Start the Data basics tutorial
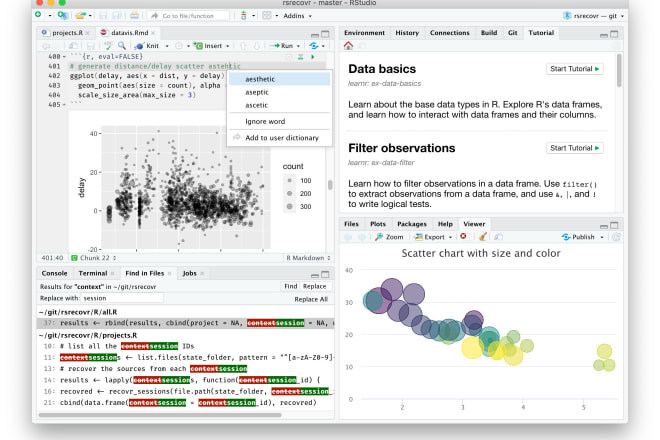Screen dimensions: 660x440 575,69
